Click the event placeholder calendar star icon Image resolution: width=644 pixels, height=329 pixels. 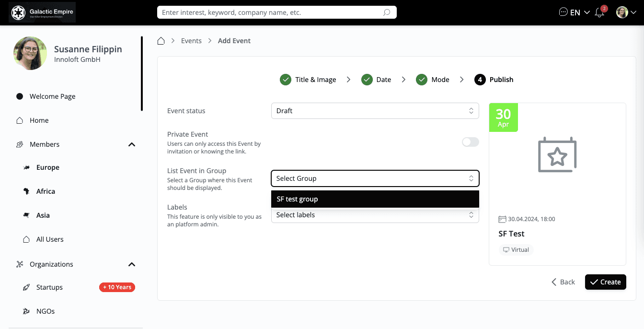[557, 155]
